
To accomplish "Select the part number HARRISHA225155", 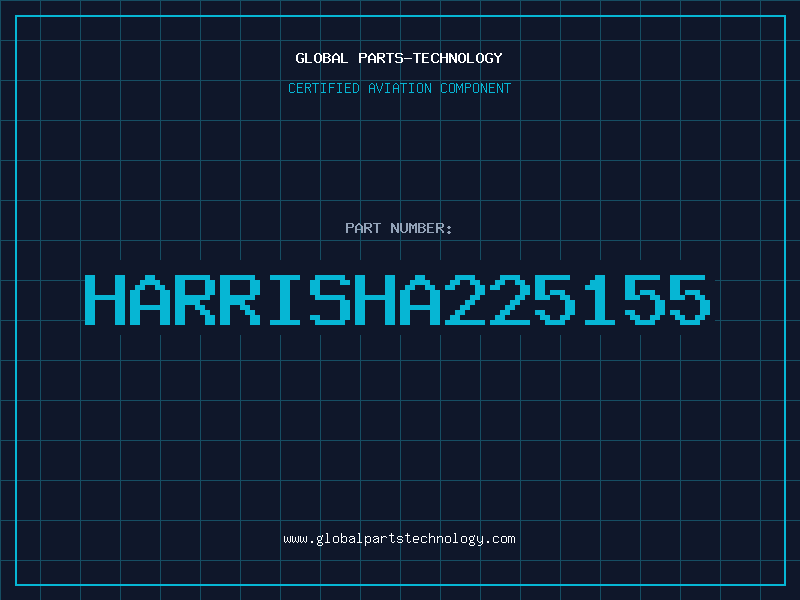I will [x=397, y=299].
